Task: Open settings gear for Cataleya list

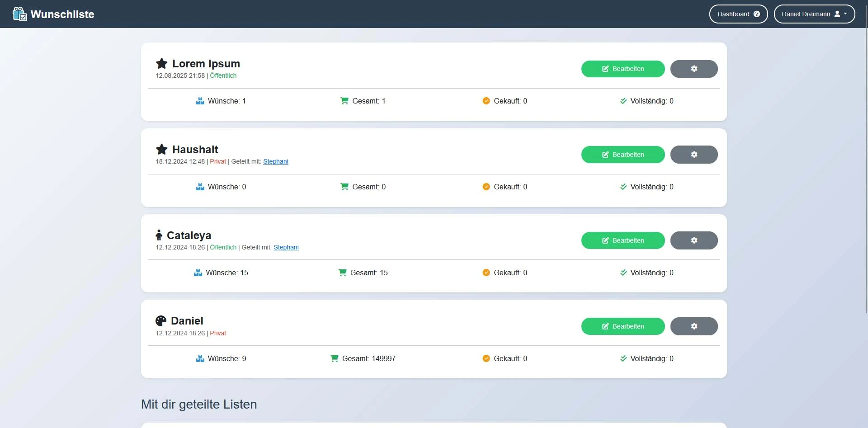Action: coord(693,240)
